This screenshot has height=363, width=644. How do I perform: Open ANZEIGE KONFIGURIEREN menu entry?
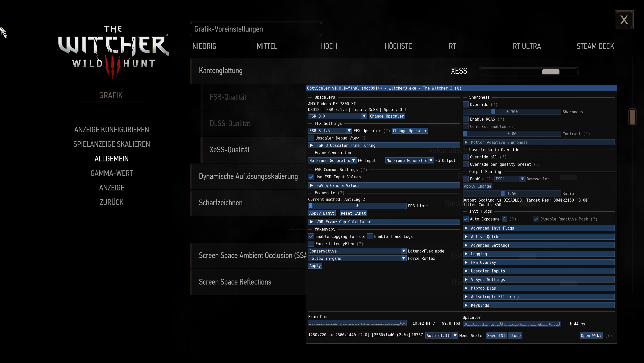coord(111,130)
